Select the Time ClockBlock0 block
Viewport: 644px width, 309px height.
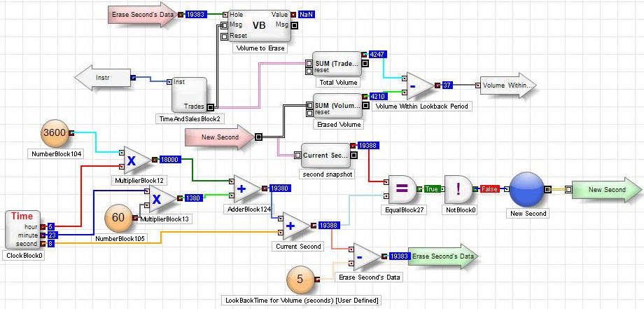point(22,228)
